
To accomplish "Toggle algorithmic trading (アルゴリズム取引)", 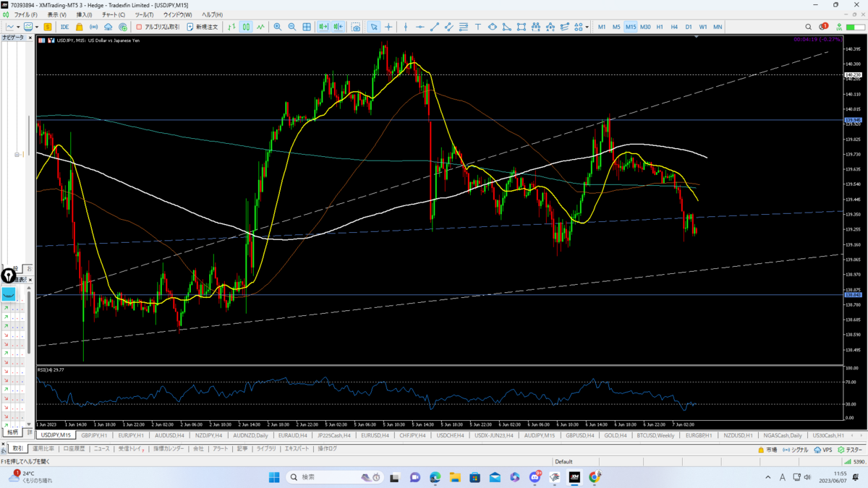I will pos(158,27).
